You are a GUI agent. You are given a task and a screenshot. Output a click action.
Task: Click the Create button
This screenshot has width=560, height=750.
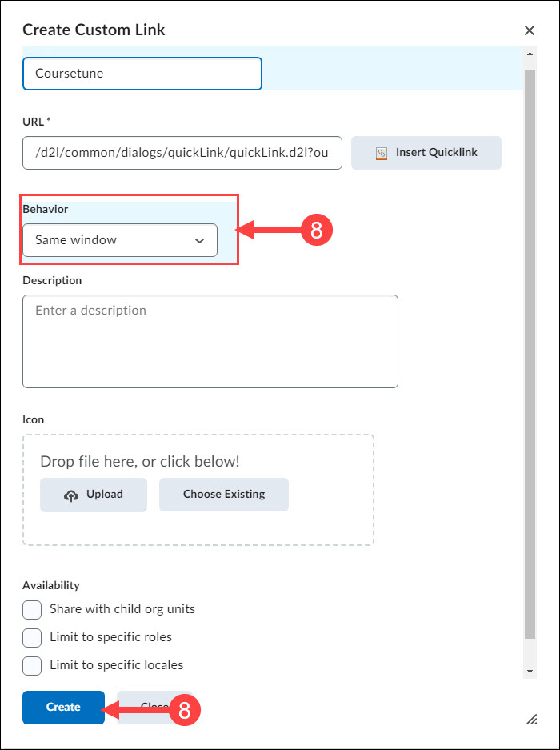64,707
